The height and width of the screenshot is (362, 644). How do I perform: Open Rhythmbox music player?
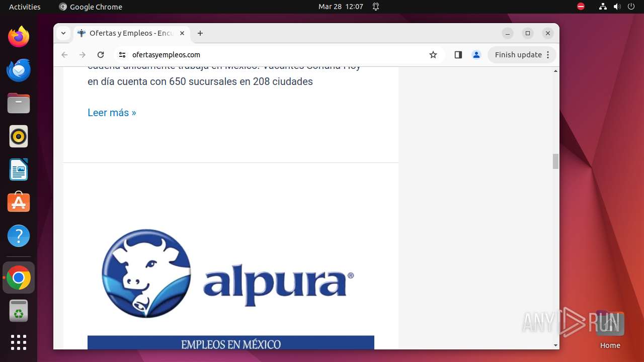[19, 136]
